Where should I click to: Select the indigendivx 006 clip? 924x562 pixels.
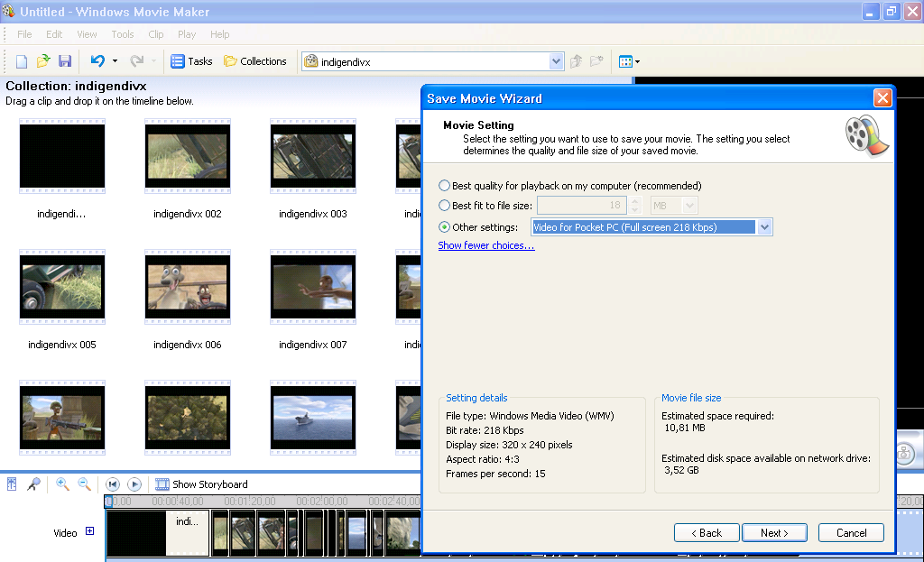click(188, 287)
